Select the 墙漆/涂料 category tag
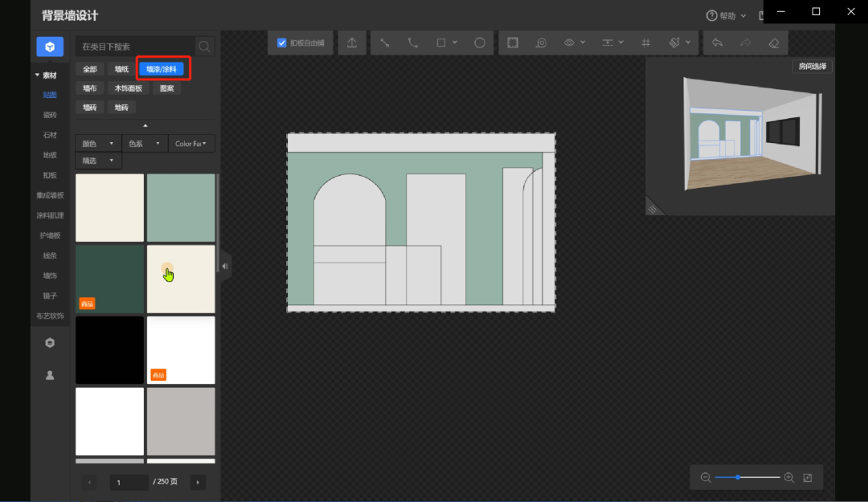The image size is (868, 502). [161, 69]
